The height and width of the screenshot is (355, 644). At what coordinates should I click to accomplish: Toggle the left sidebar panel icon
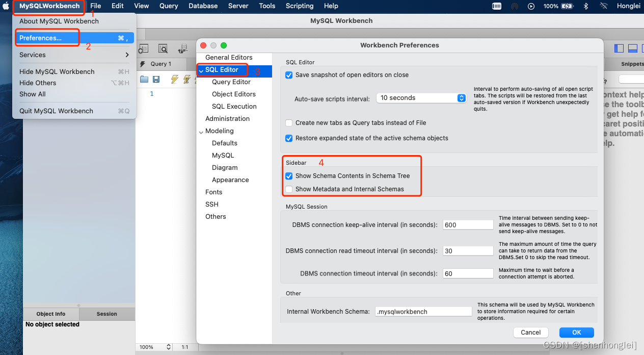tap(619, 48)
